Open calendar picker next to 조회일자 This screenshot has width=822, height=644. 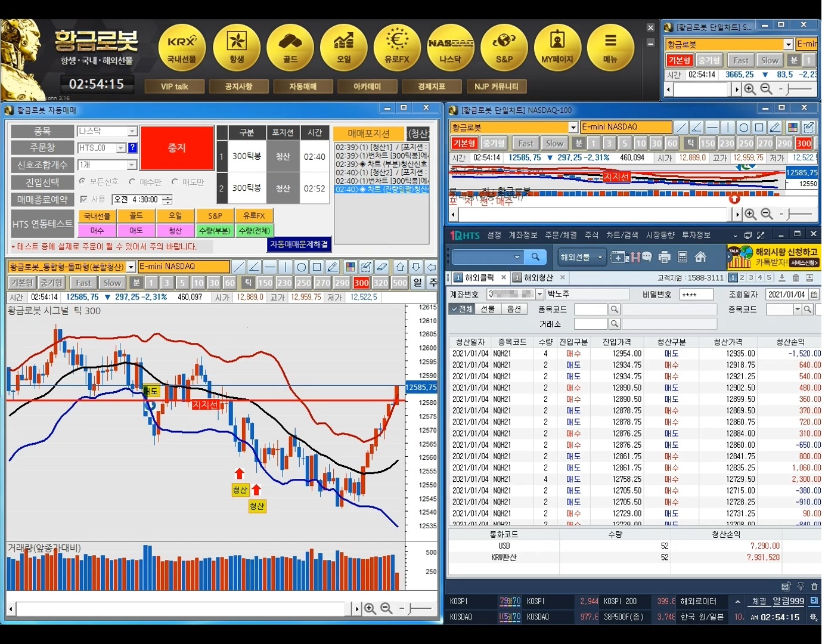[x=814, y=295]
